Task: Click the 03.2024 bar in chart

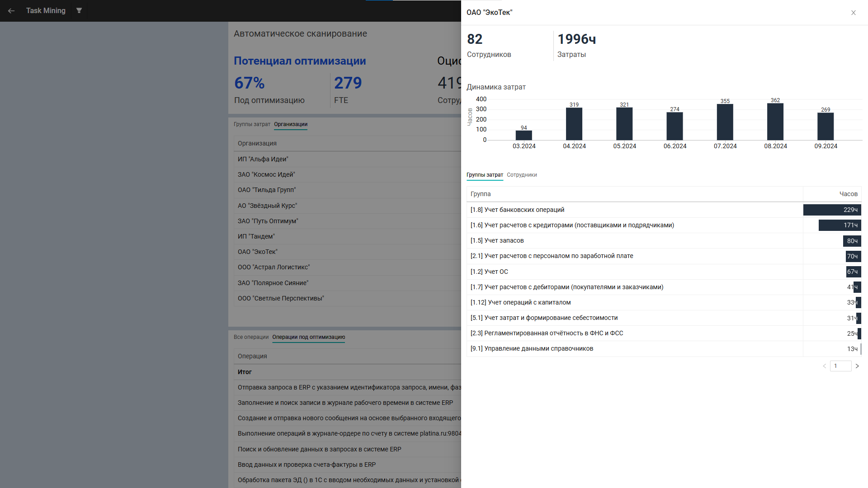Action: 524,135
